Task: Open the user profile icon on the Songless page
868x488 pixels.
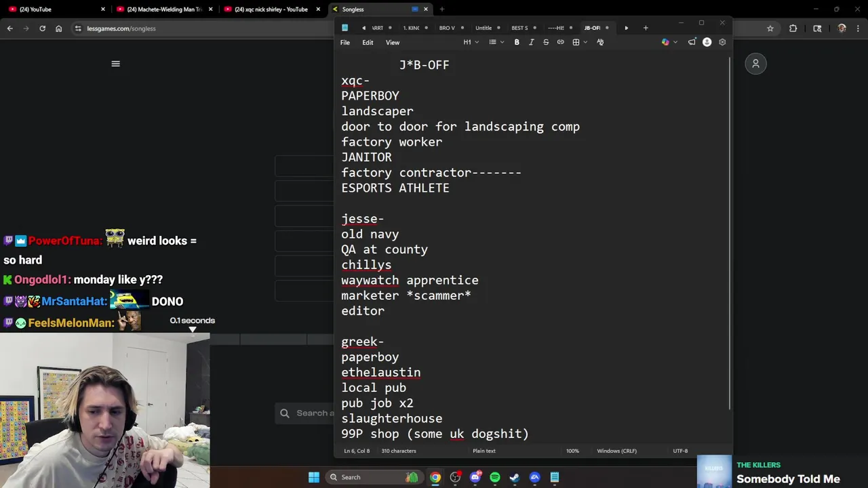Action: tap(755, 64)
